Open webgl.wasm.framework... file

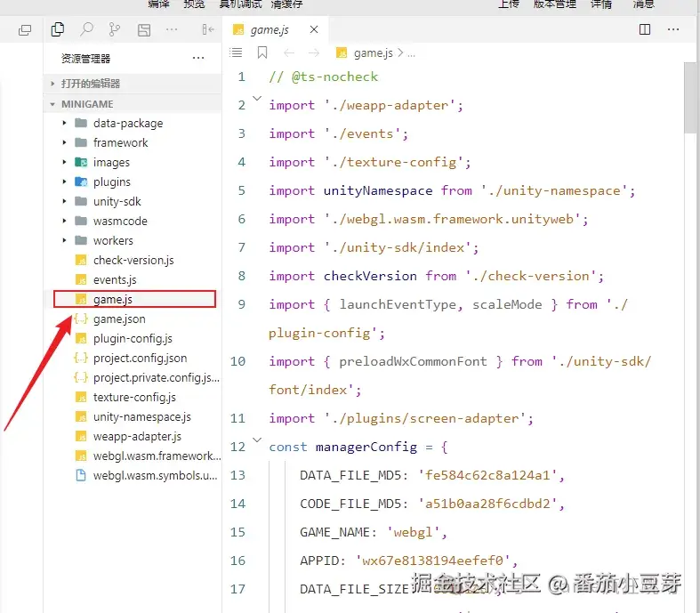pos(133,456)
